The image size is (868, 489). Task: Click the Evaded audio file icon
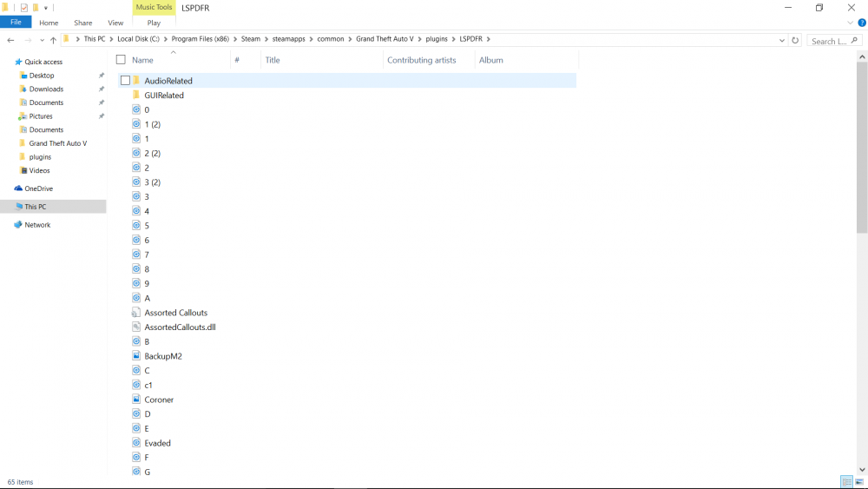point(136,442)
